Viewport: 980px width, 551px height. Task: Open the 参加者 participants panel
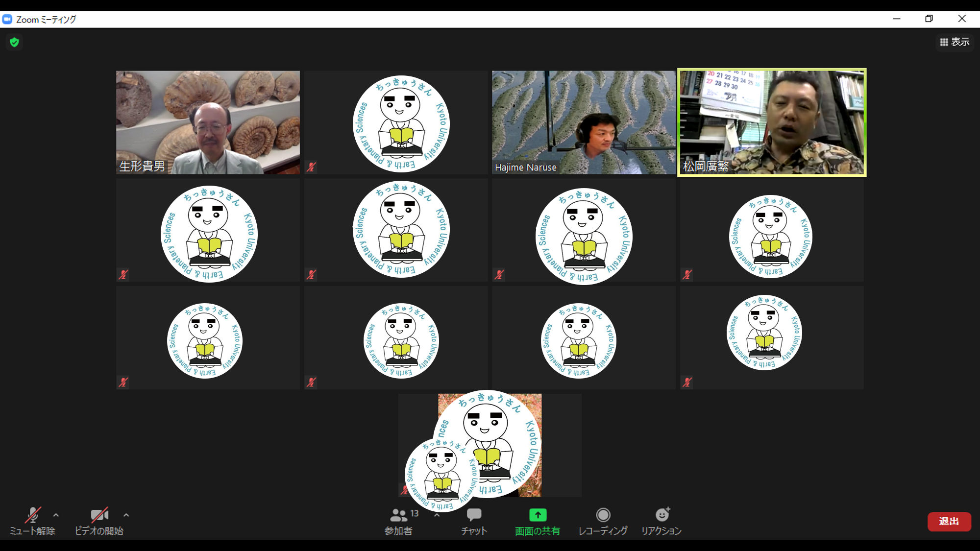[399, 521]
